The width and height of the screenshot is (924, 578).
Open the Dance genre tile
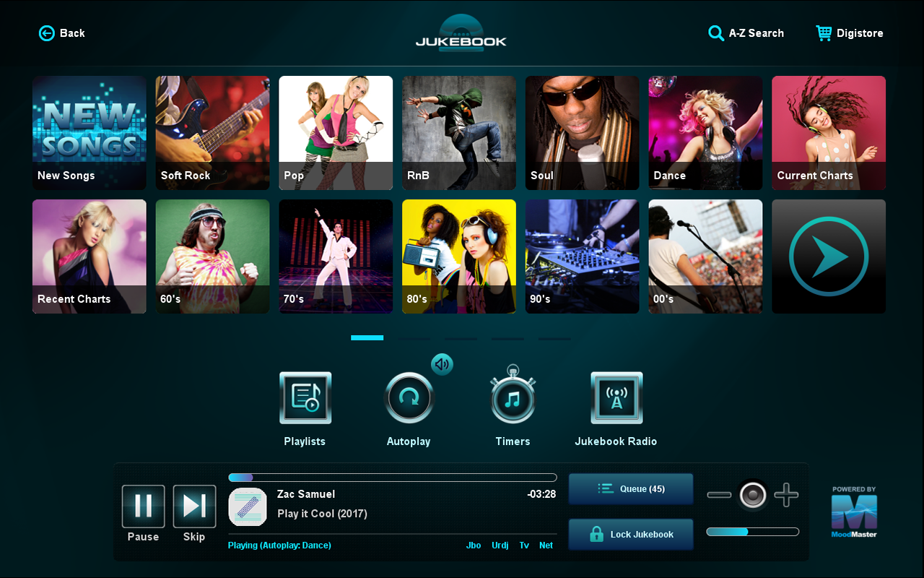(705, 133)
